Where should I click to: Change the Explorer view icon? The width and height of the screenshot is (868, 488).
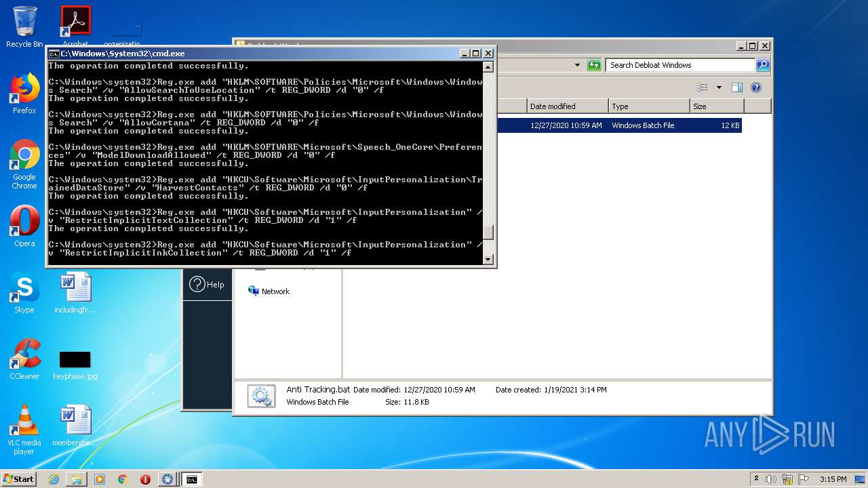(x=703, y=87)
